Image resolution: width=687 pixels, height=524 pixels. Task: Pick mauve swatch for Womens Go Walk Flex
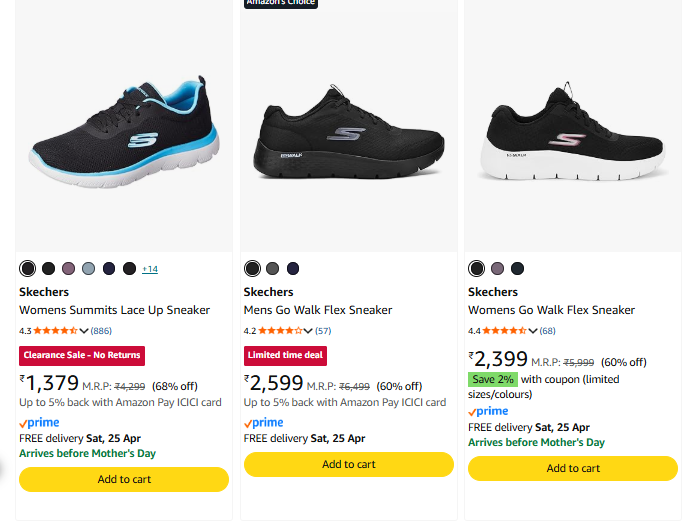(497, 268)
